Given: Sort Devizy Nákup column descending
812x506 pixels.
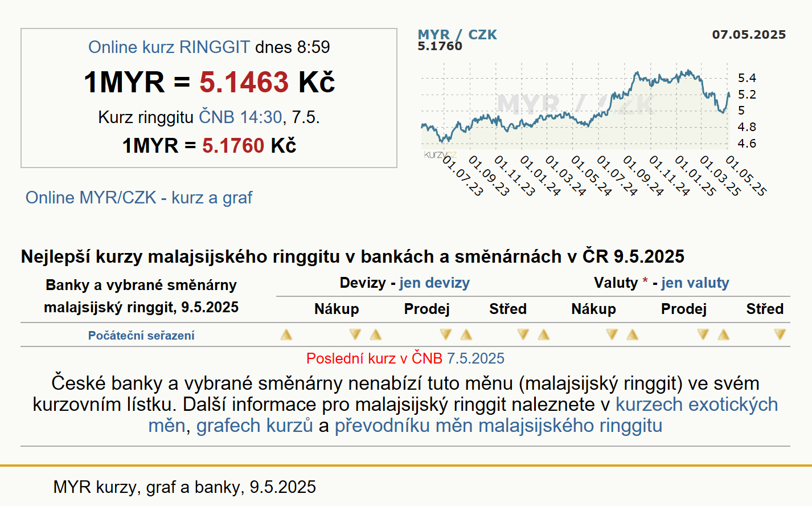Looking at the screenshot, I should 355,334.
